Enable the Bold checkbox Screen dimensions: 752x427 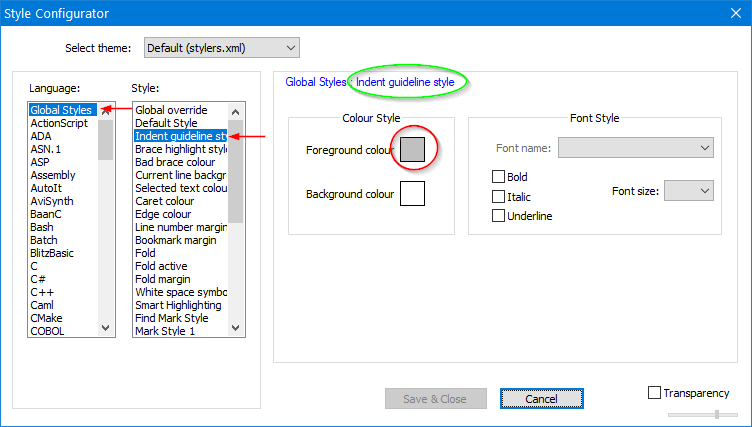(499, 177)
